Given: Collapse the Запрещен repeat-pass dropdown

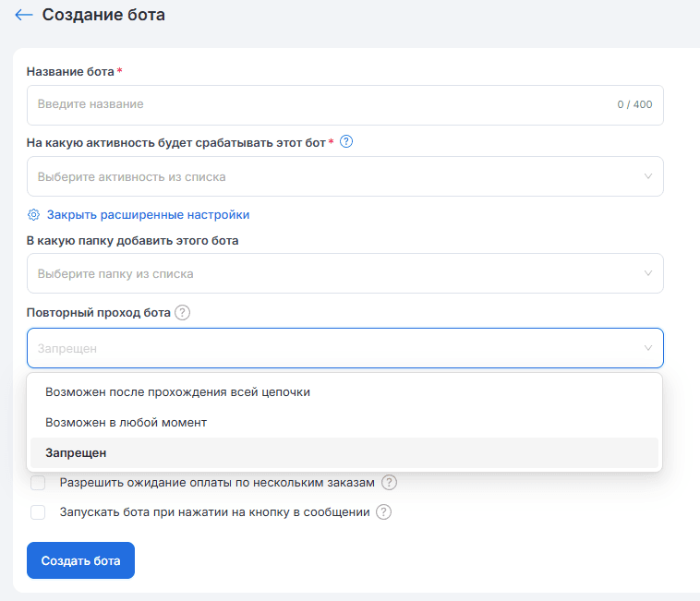Looking at the screenshot, I should 345,348.
